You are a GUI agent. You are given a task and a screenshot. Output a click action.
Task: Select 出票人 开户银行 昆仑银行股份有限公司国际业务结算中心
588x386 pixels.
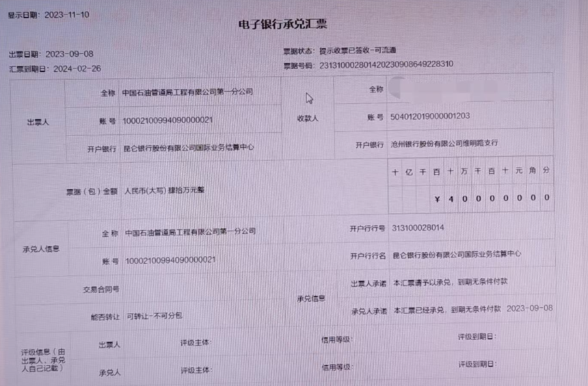189,148
